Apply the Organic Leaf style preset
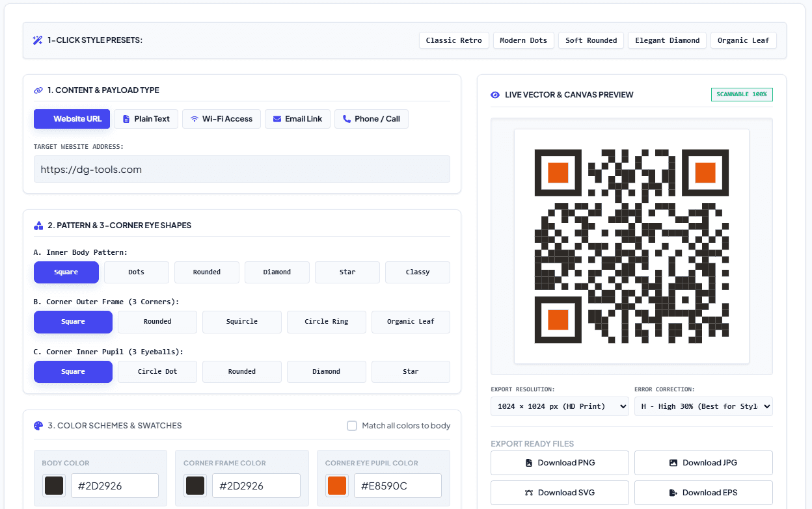Screen dimensions: 812x509 click(744, 40)
